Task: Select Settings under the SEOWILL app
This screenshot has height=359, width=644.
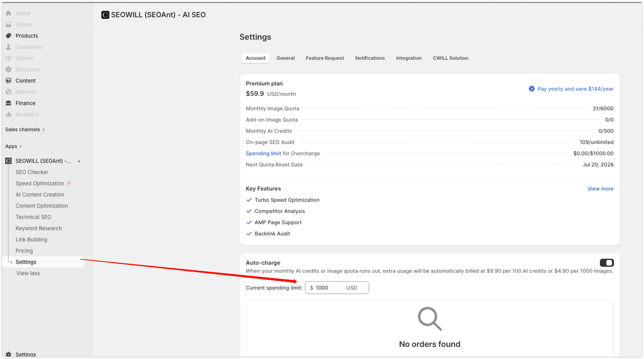Action: click(x=43, y=262)
